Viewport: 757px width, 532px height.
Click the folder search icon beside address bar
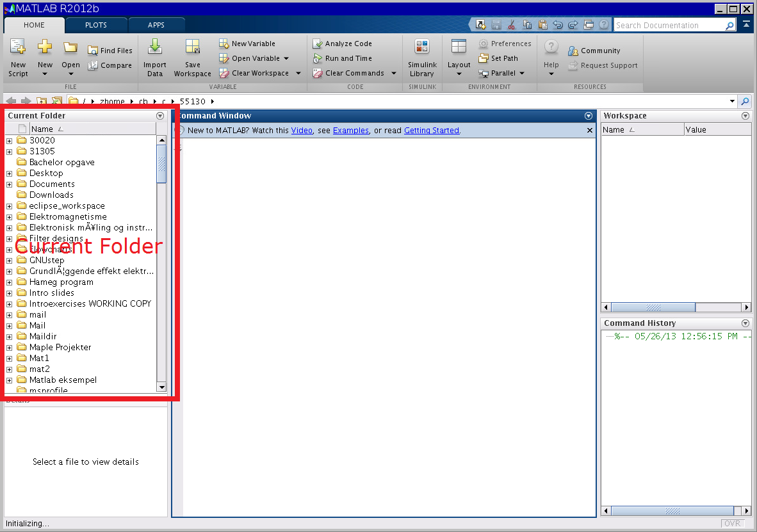pos(745,101)
